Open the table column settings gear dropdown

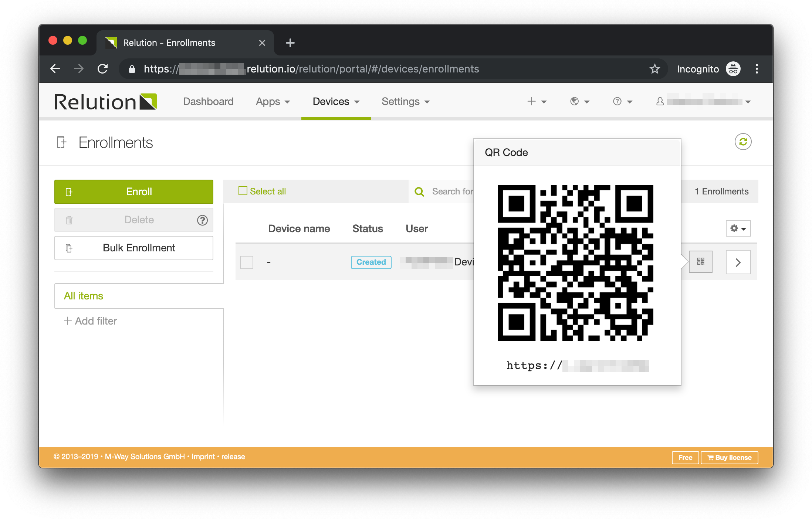tap(738, 228)
